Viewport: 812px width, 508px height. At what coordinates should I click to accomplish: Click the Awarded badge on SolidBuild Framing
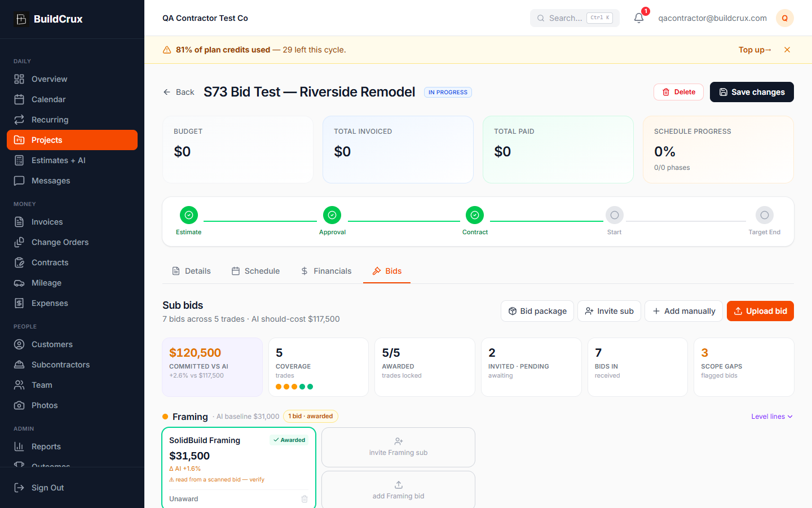point(289,440)
